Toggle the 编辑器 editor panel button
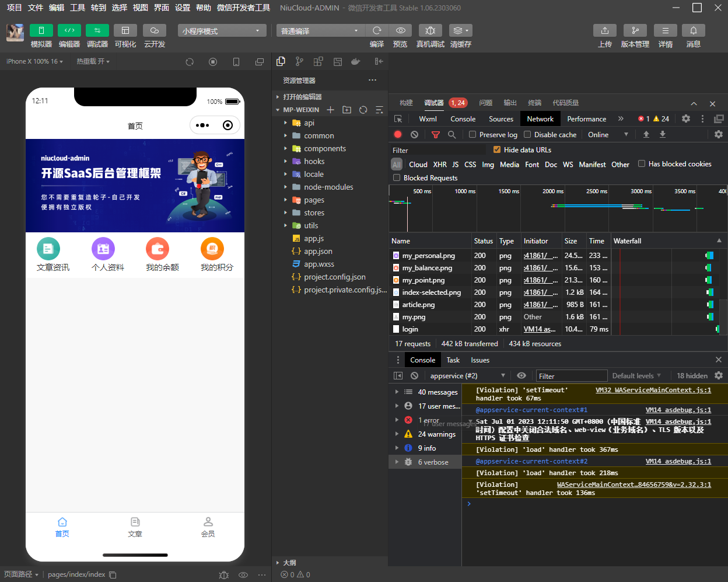The image size is (728, 582). 69,30
